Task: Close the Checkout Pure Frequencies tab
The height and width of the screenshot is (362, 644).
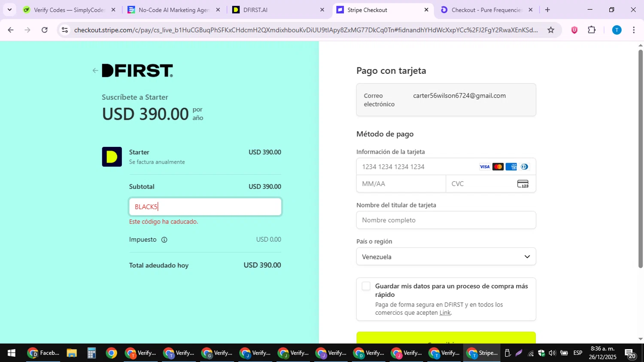Action: 531,9
